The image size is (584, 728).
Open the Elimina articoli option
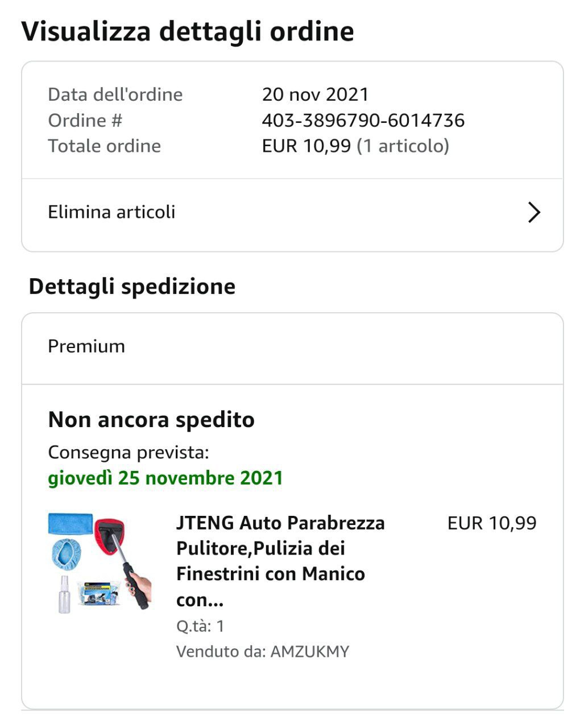111,212
